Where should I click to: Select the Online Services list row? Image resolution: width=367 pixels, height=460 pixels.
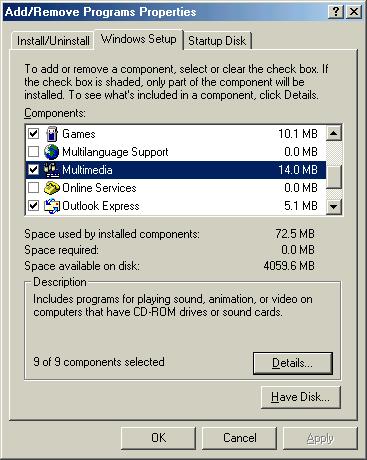175,188
